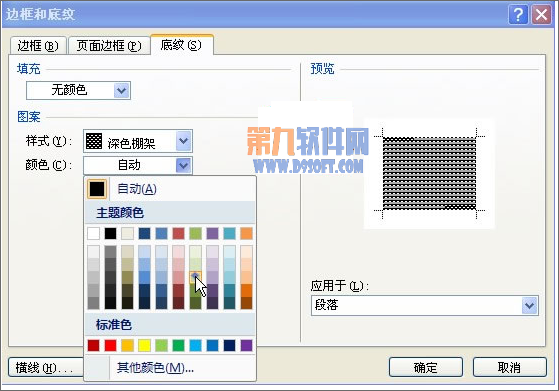Open 其他颜色(M)... more colors option
This screenshot has height=391, width=559.
point(170,367)
